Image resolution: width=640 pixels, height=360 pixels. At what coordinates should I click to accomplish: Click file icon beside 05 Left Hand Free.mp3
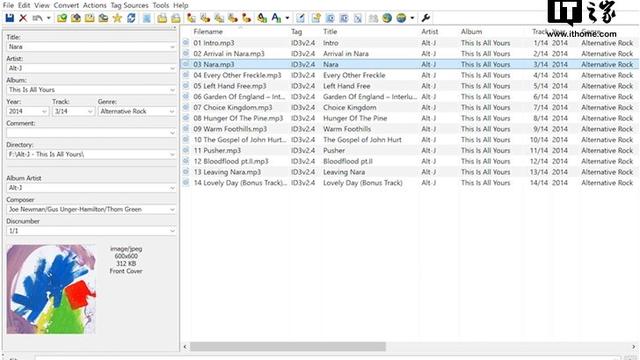(186, 86)
